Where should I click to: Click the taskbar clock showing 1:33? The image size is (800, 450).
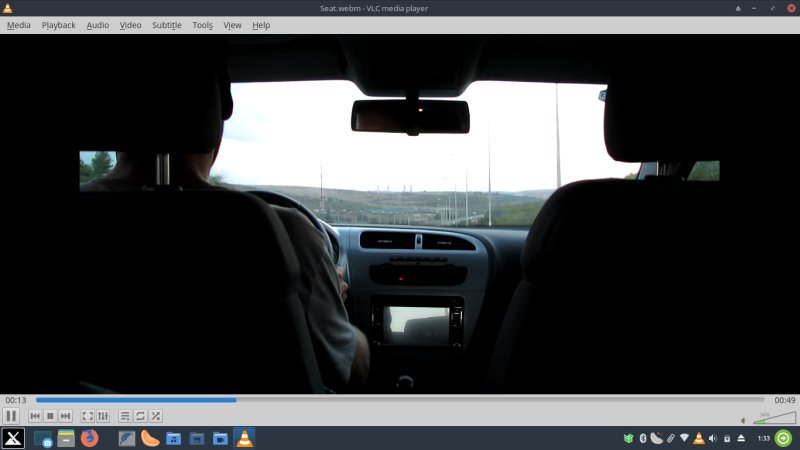coord(763,438)
